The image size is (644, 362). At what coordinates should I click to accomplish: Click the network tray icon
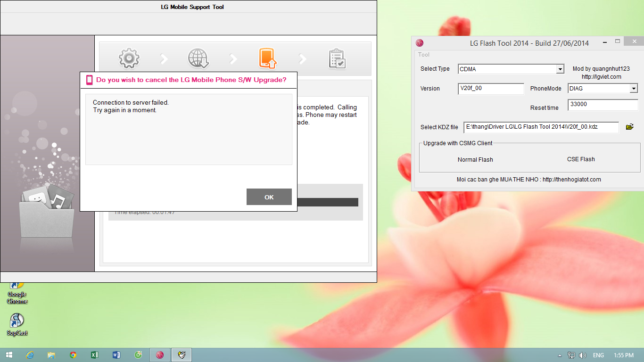[571, 355]
